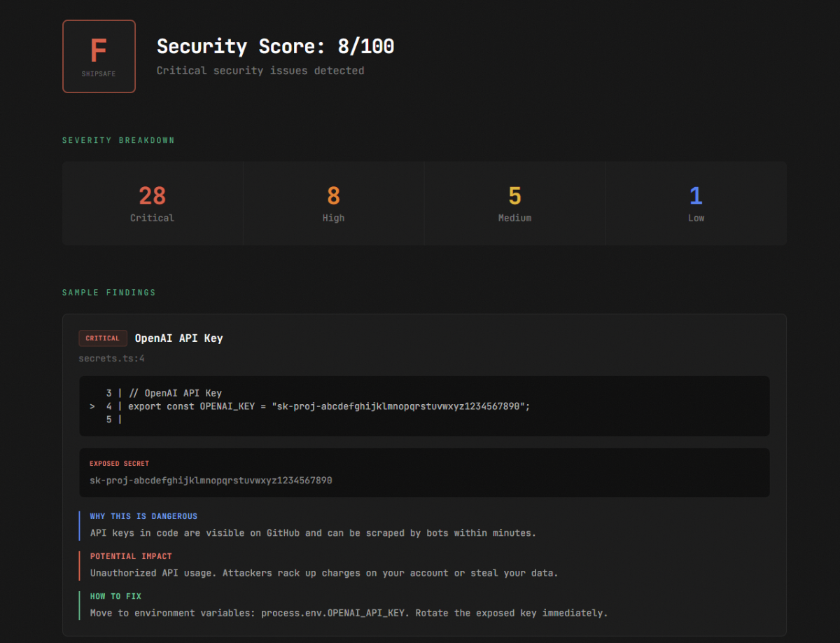Click the Security Score 8/100 heading
The image size is (840, 643).
275,46
